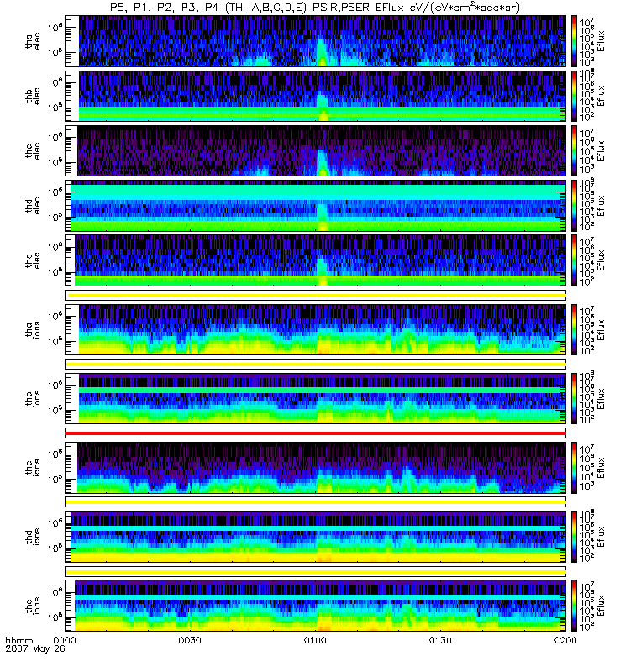Screen dimensions: 630x672
Task: Click the color bar beside tha ions panel
Action: pyautogui.click(x=574, y=329)
